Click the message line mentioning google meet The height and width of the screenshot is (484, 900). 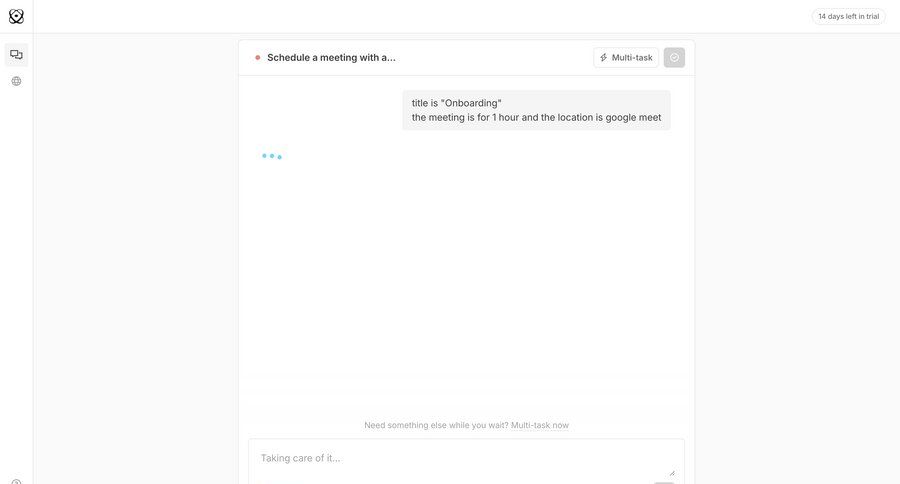[536, 117]
